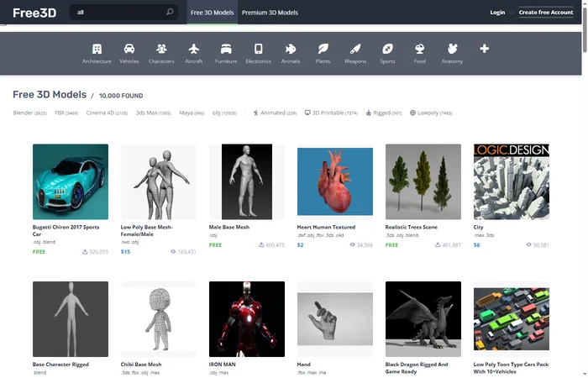Click download icon under Bugatti Chiron
The width and height of the screenshot is (588, 378).
(x=85, y=252)
